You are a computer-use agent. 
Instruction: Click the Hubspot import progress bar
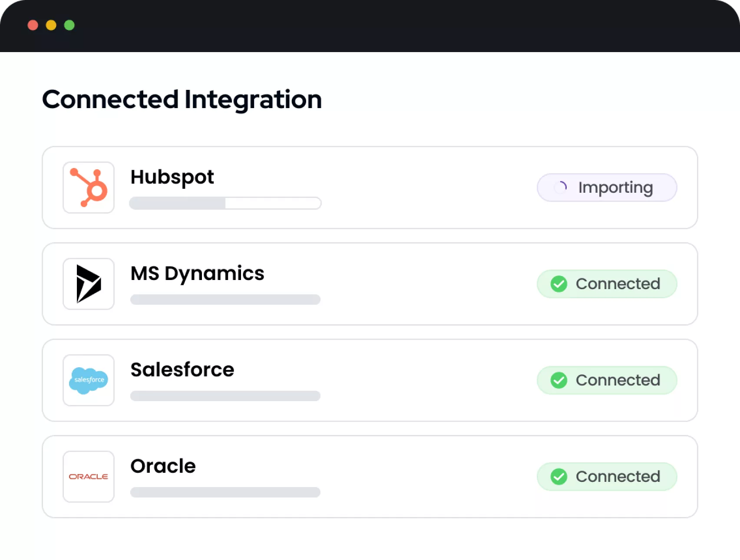point(225,203)
